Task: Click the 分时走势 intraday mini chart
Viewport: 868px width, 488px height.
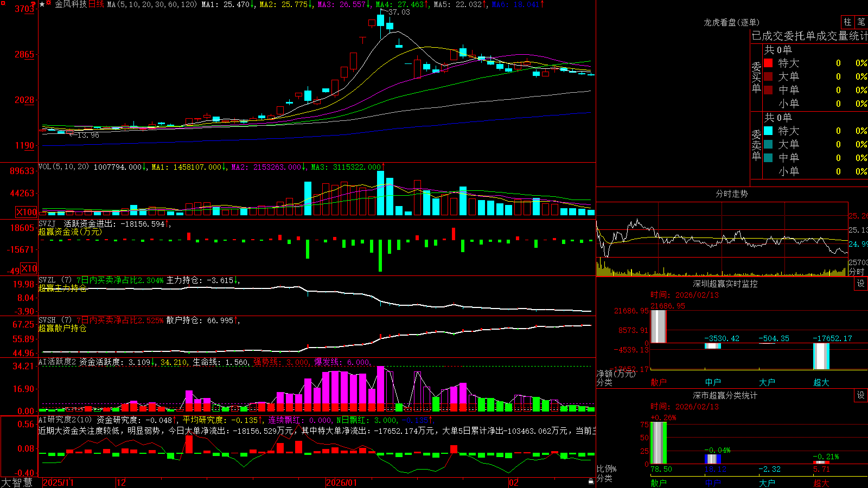Action: [x=722, y=239]
